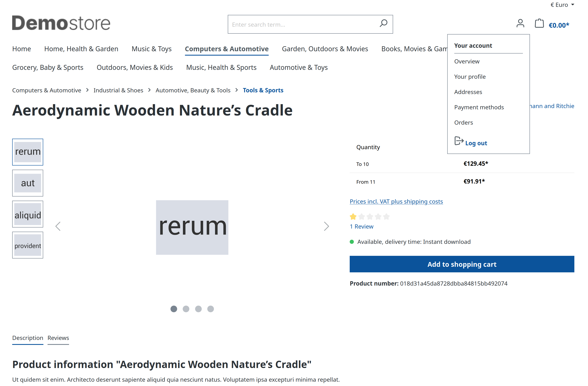Click the Log out arrow icon
The height and width of the screenshot is (386, 588).
[459, 141]
